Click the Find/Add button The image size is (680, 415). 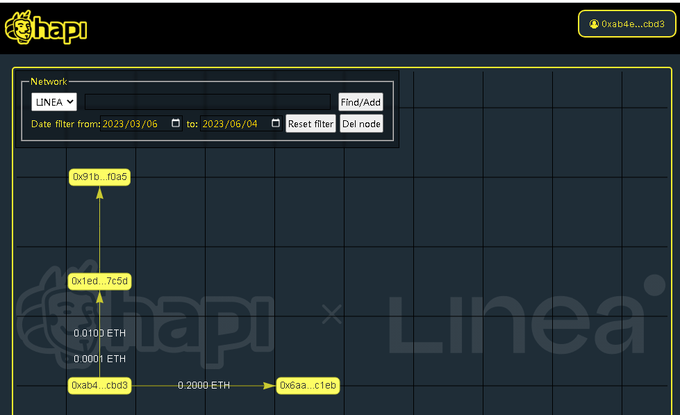coord(360,102)
